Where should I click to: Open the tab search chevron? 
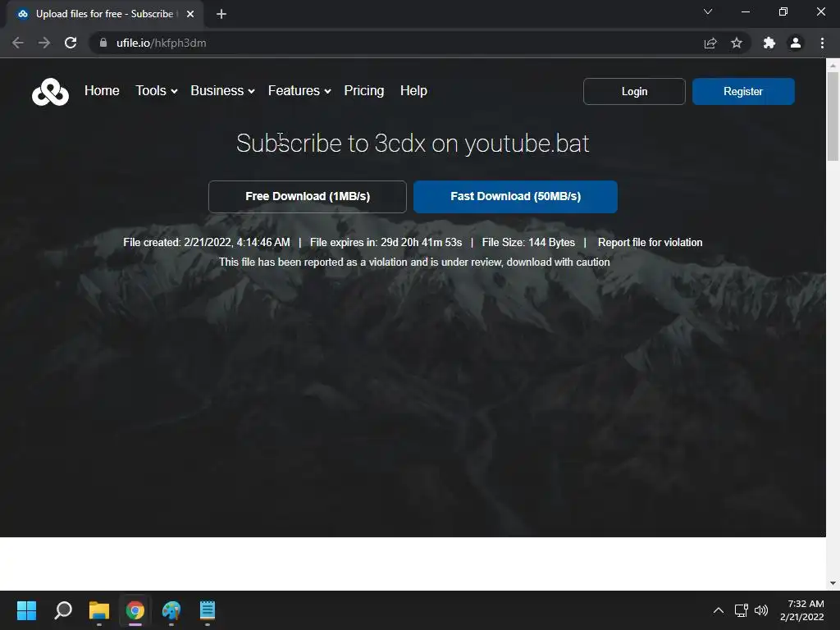point(708,11)
